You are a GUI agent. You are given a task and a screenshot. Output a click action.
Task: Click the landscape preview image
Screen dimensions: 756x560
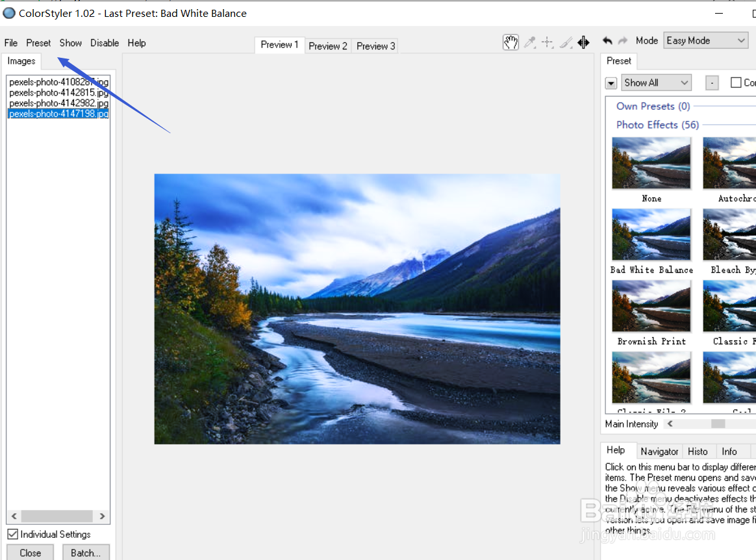click(357, 309)
